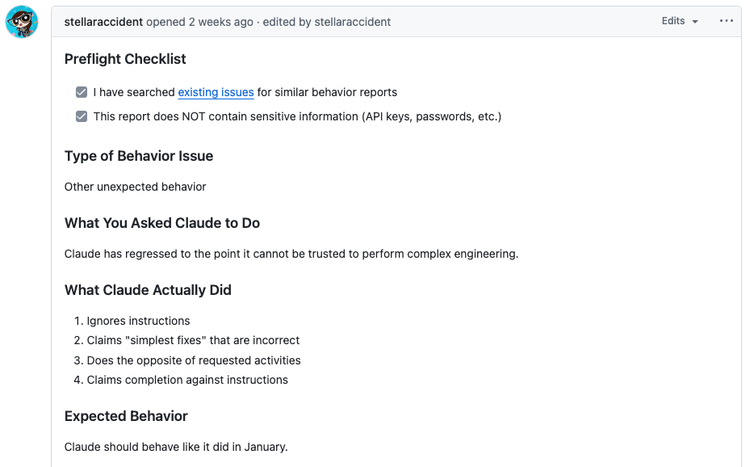Click the "Ignores instructions" list item
This screenshot has width=750, height=467.
coord(138,321)
